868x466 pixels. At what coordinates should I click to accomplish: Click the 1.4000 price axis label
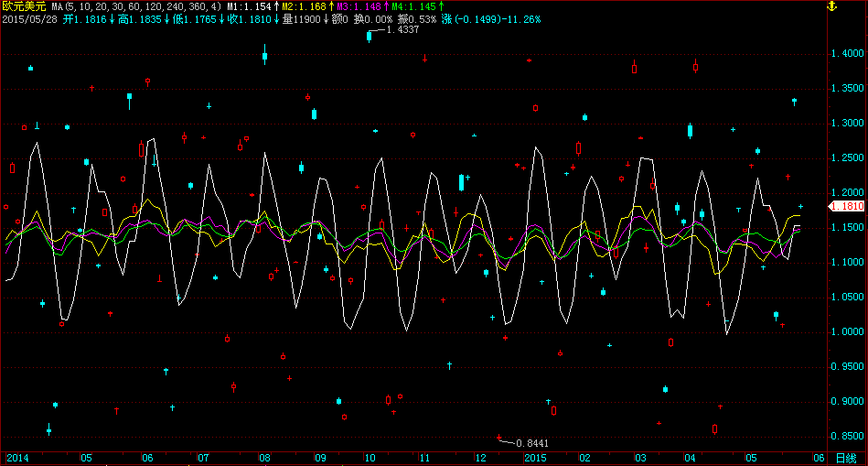pyautogui.click(x=848, y=54)
